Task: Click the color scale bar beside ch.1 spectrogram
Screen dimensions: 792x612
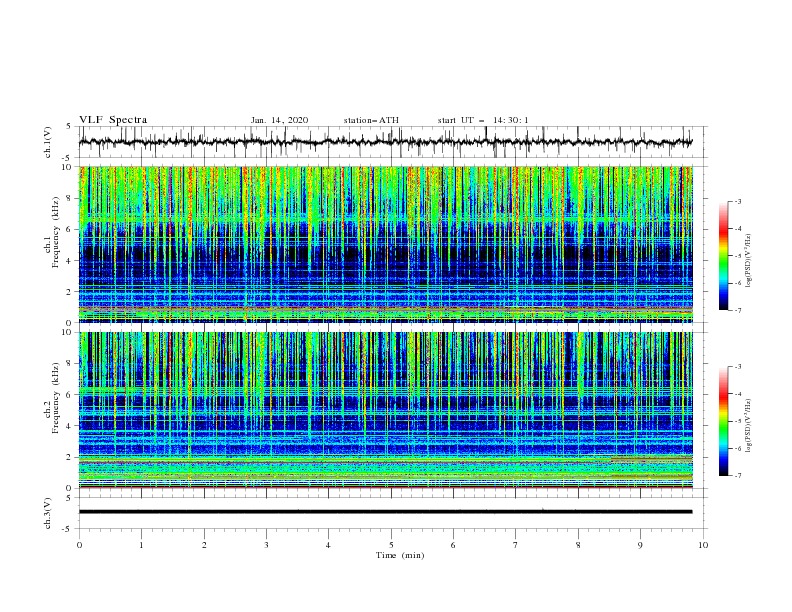Action: click(x=724, y=256)
